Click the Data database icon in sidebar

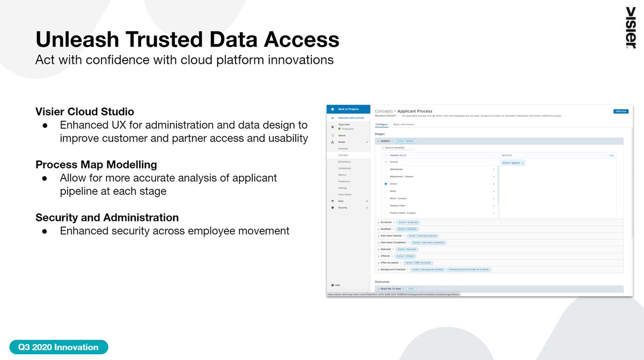[333, 201]
